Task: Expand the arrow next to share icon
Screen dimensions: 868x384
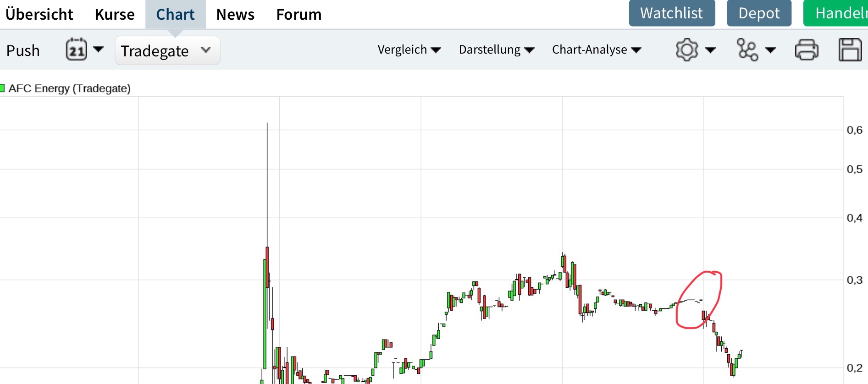Action: [771, 50]
